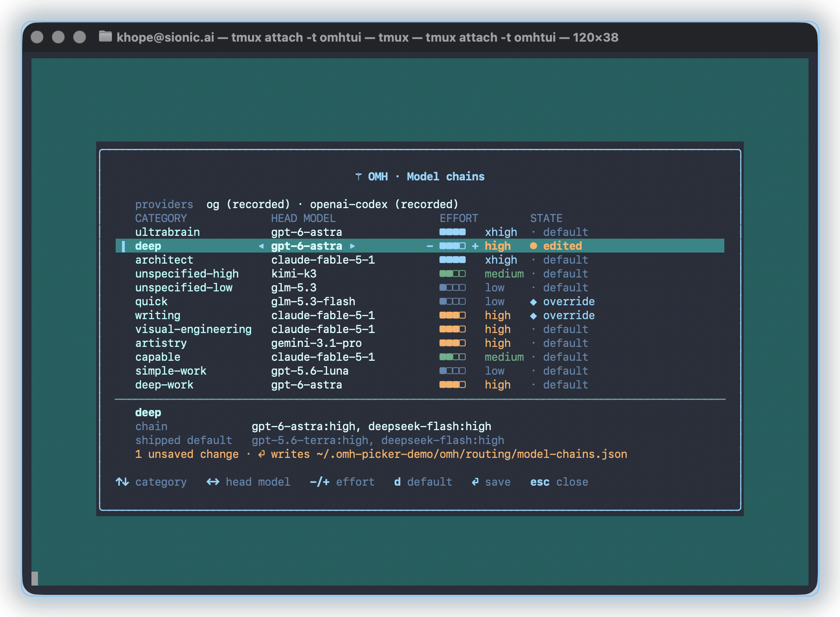Click the 1 unsaved change notice

coord(187,454)
